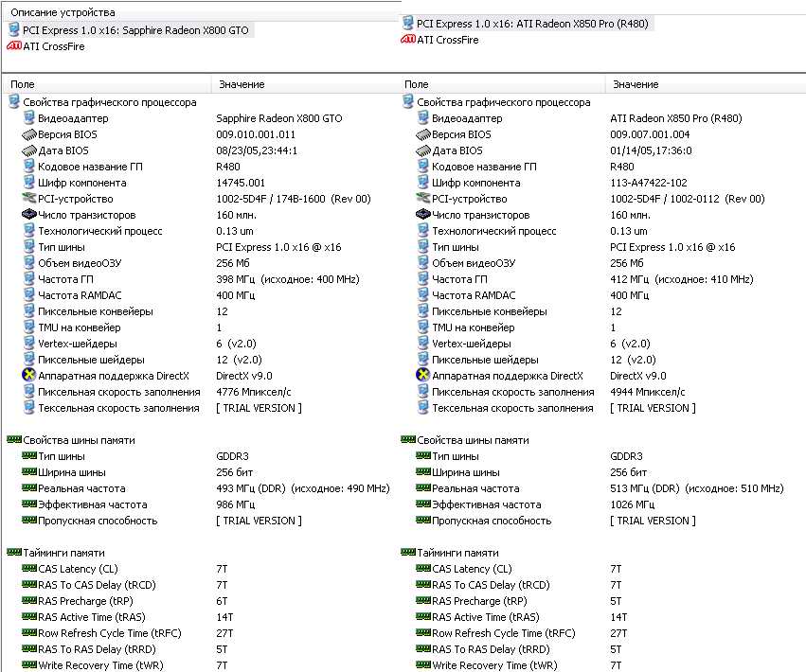This screenshot has height=672, width=806.
Task: Select component code value 14745.001
Action: (x=241, y=183)
